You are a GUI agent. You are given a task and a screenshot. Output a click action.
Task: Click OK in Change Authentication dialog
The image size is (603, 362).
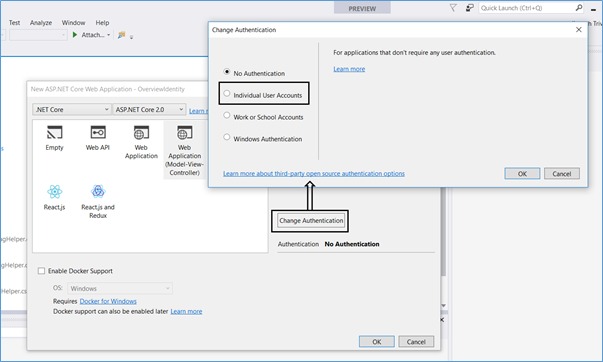click(522, 173)
